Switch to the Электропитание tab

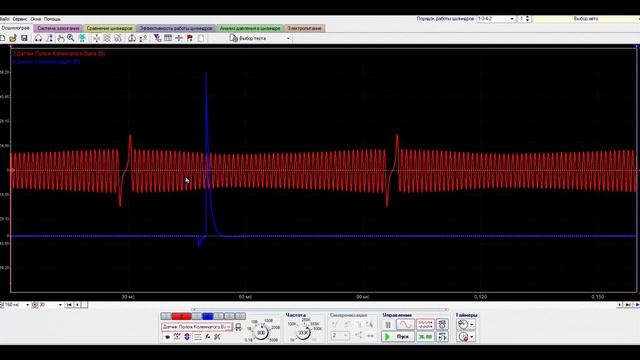coord(304,28)
